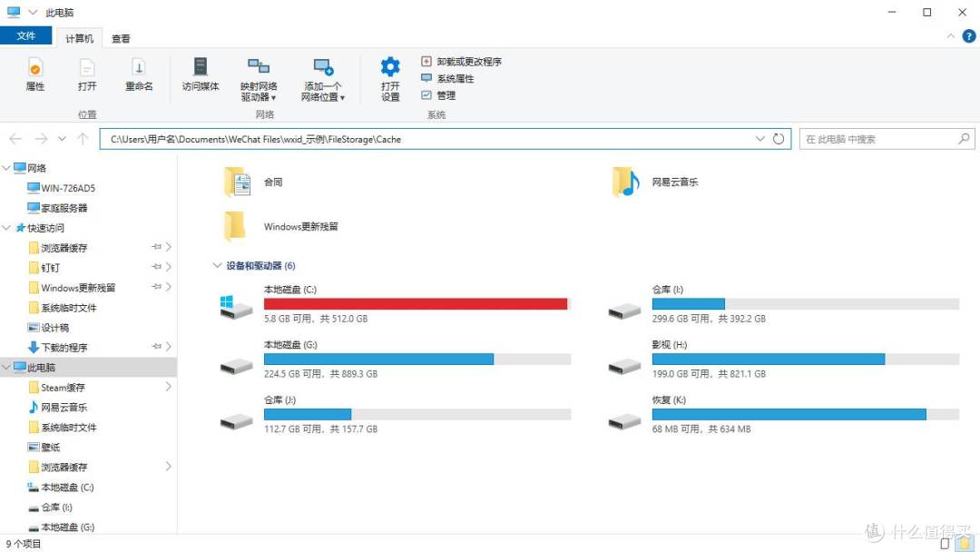This screenshot has height=552, width=980.
Task: Click the title bar dropdown arrow
Action: coord(34,12)
